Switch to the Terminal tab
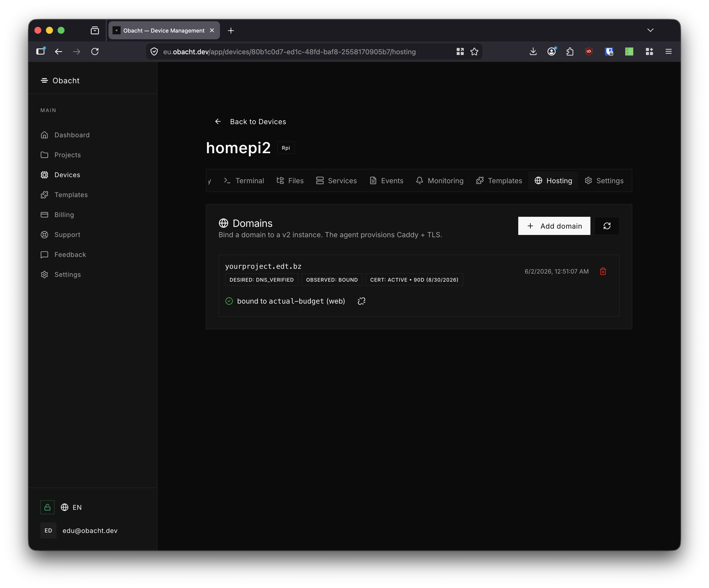 244,181
